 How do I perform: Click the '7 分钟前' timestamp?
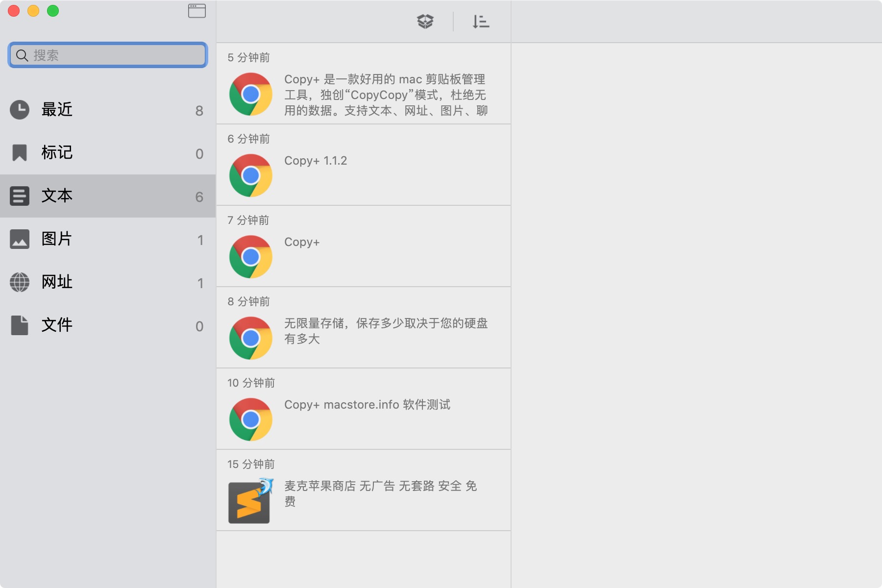pos(248,220)
